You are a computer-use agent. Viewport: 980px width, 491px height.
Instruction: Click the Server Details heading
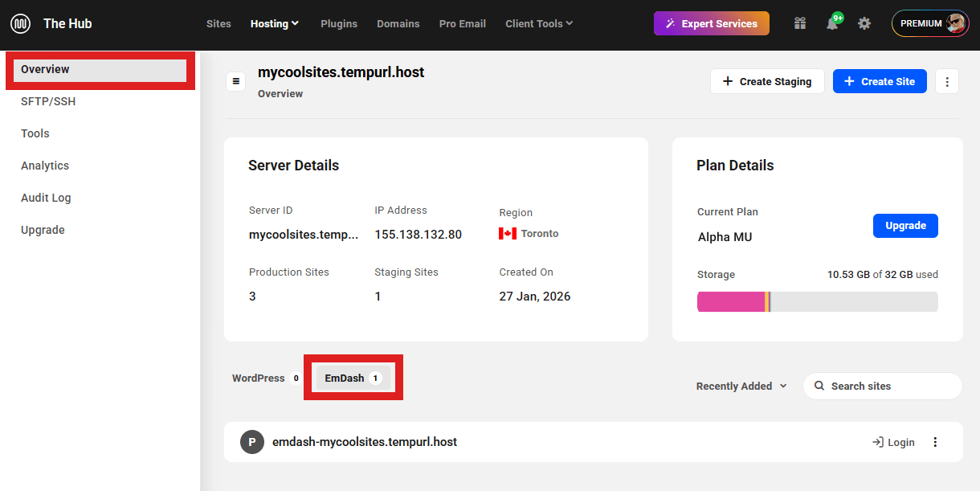293,166
